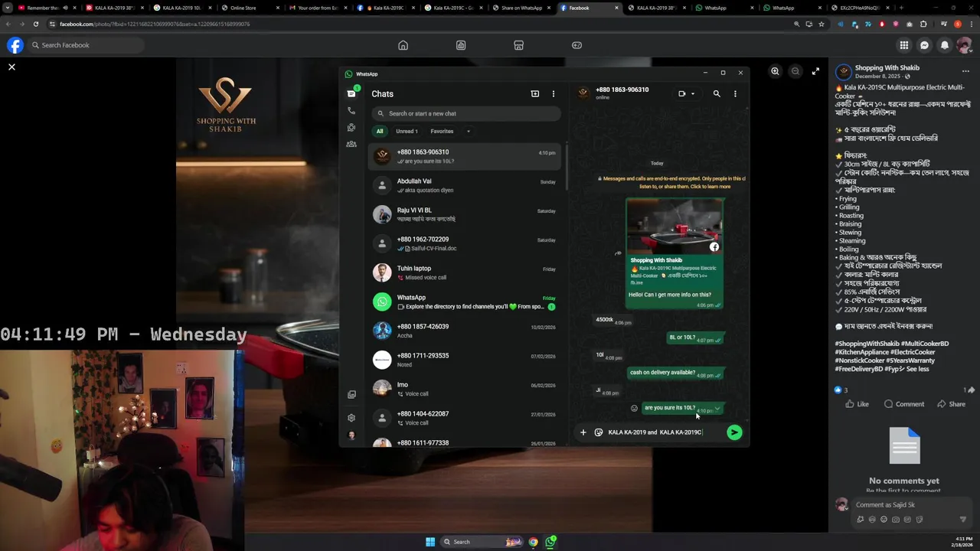The image size is (980, 551).
Task: Open the WhatsApp media gallery sidebar icon
Action: [x=351, y=395]
